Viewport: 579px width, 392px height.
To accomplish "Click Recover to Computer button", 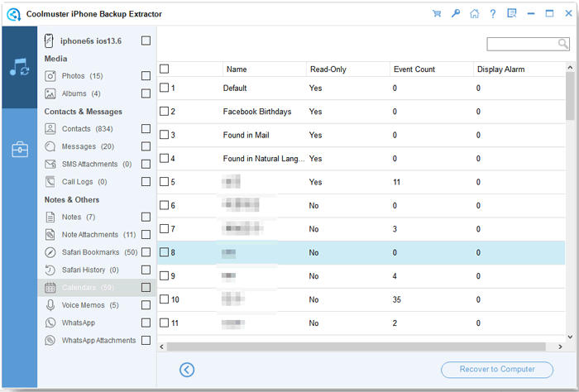I will (x=497, y=370).
